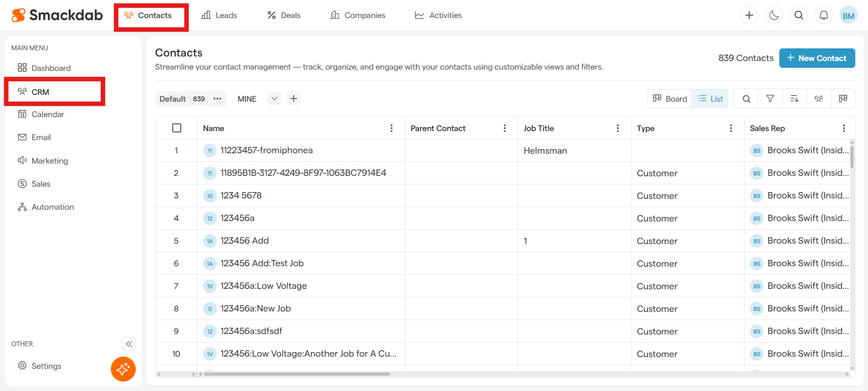Search contacts using table search icon
868x391 pixels.
746,99
